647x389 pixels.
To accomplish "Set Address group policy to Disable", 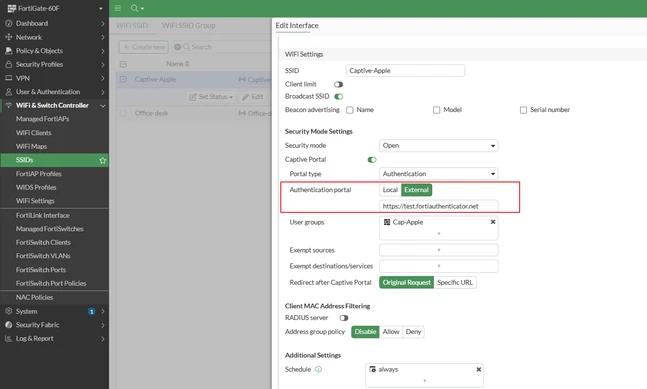I will (365, 332).
